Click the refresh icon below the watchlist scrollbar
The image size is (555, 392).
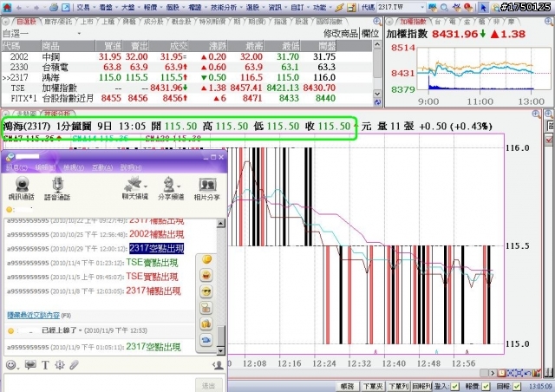click(x=377, y=102)
